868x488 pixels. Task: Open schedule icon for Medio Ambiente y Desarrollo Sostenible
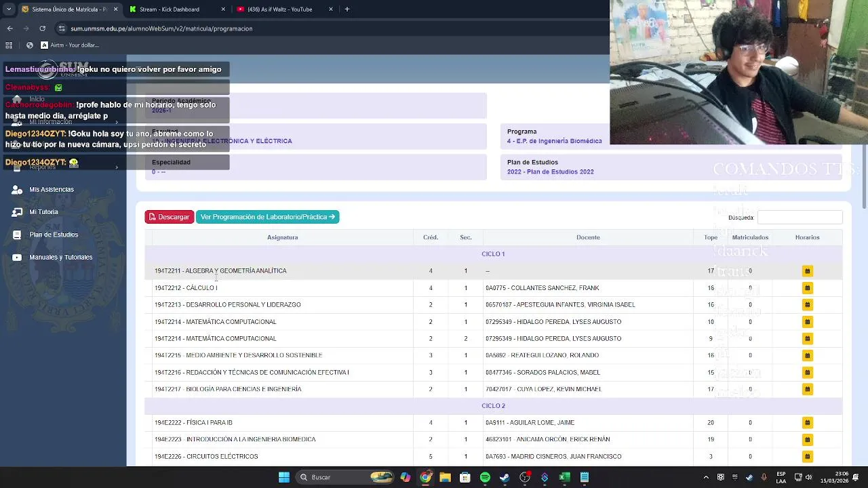pyautogui.click(x=807, y=355)
